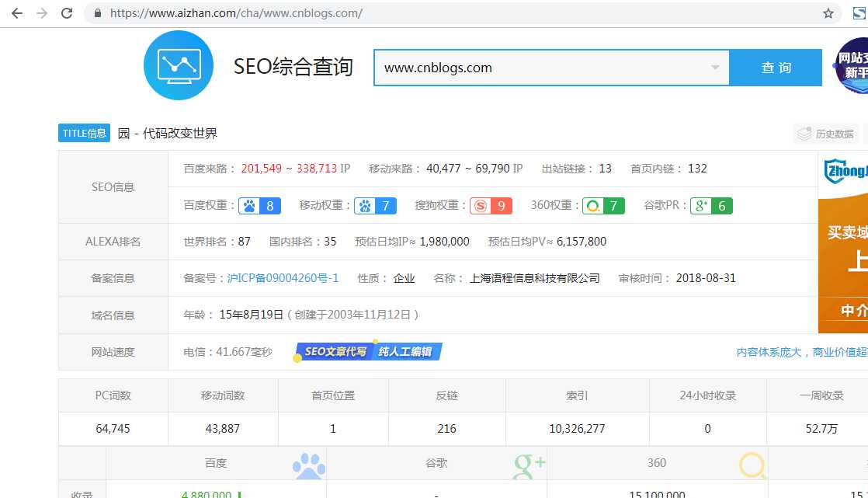
Task: Click the browser forward arrow
Action: 42,13
